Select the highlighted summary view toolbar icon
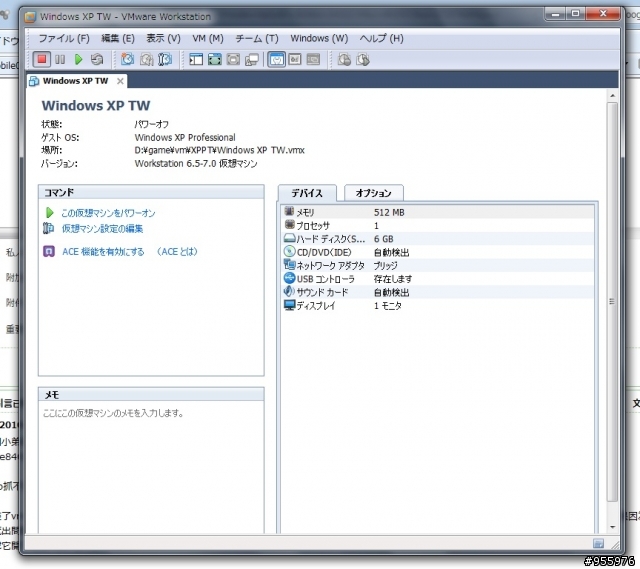640x569 pixels. 276,60
